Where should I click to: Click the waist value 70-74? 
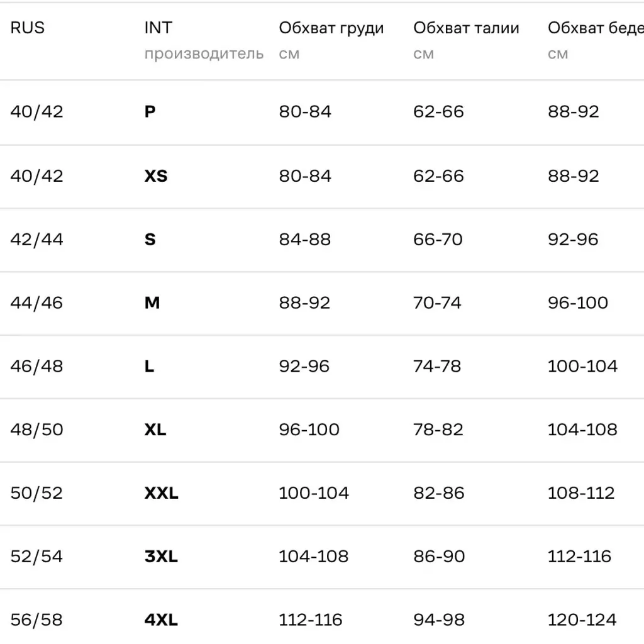tap(437, 303)
